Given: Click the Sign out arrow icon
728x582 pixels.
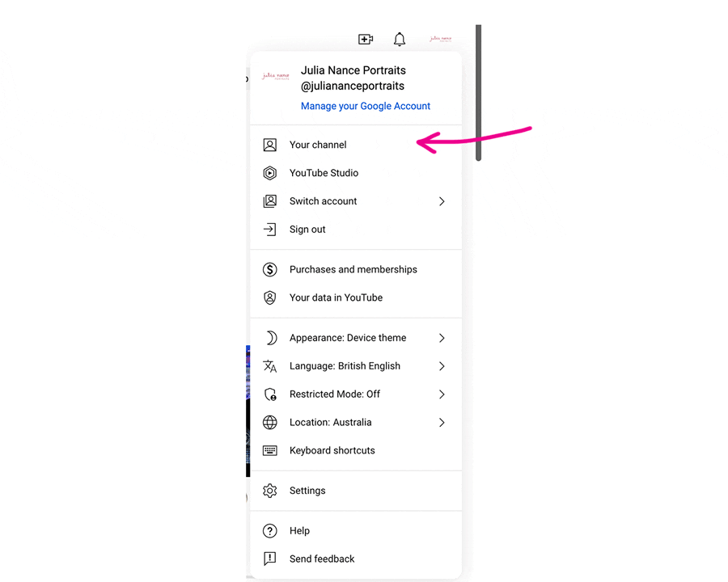Looking at the screenshot, I should (x=269, y=230).
